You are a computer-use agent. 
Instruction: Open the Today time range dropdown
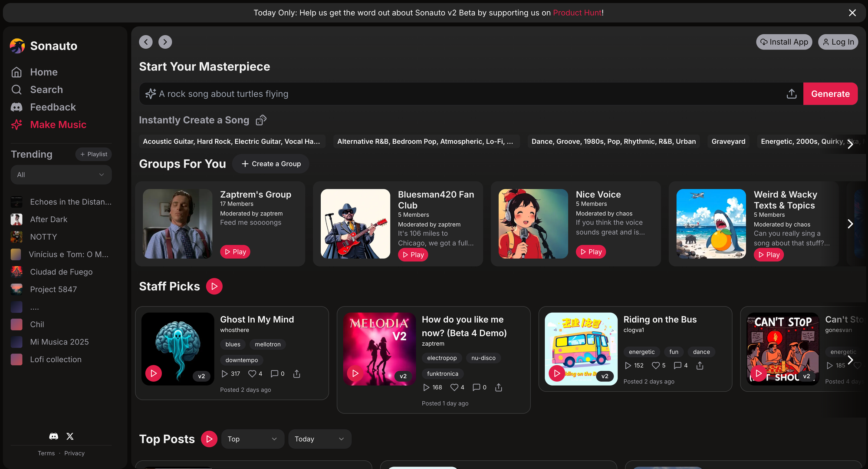[320, 439]
